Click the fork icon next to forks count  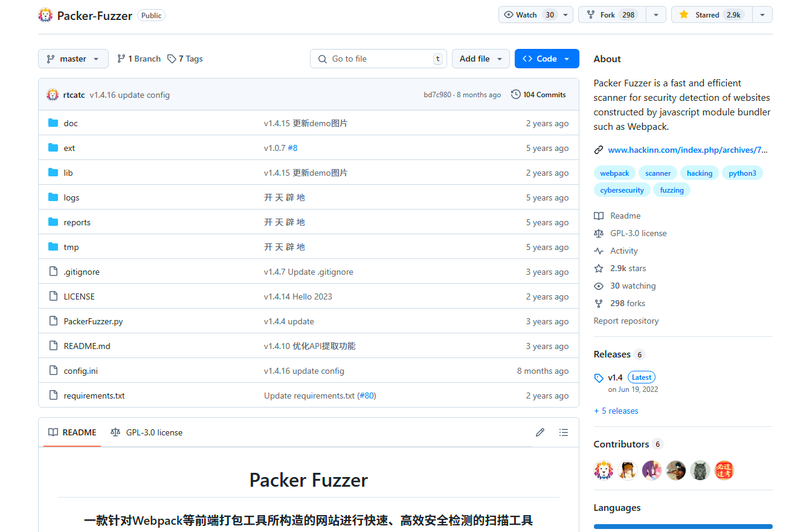tap(599, 303)
